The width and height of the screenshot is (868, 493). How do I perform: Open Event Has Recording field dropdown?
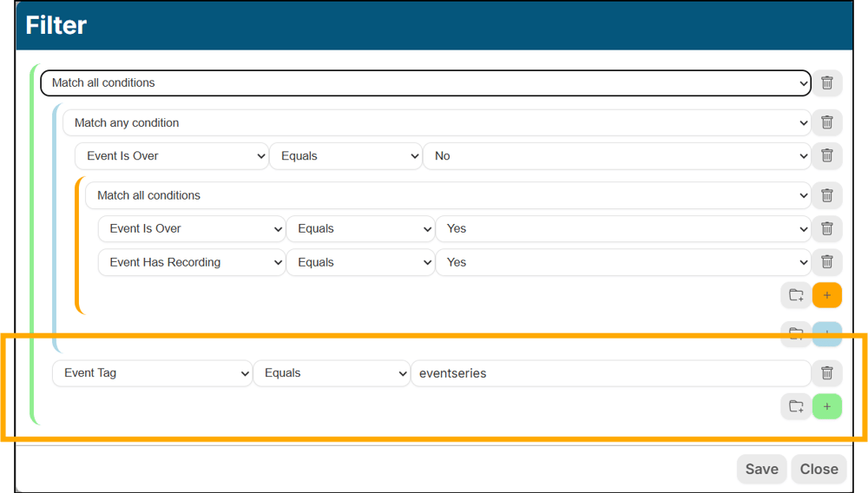click(192, 262)
